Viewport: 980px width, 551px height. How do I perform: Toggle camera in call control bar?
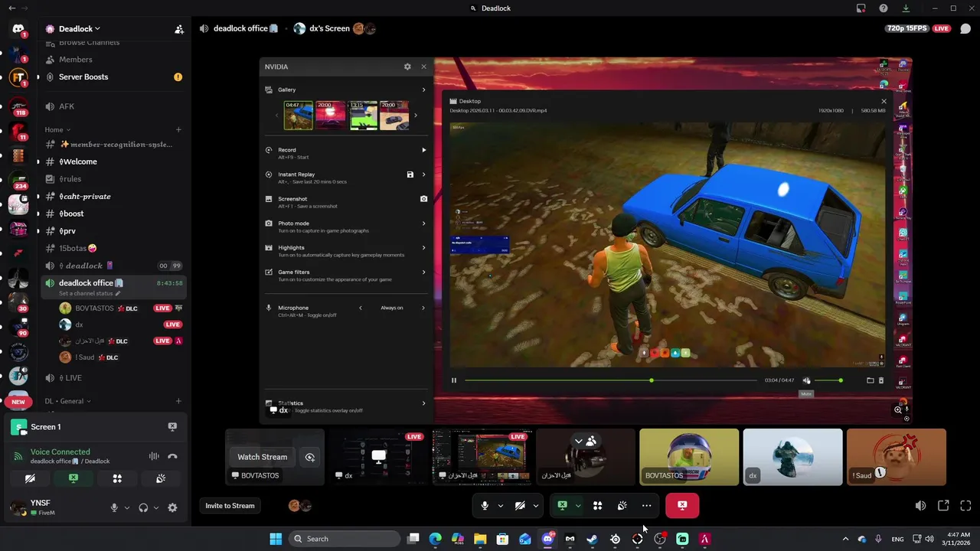[x=520, y=505]
